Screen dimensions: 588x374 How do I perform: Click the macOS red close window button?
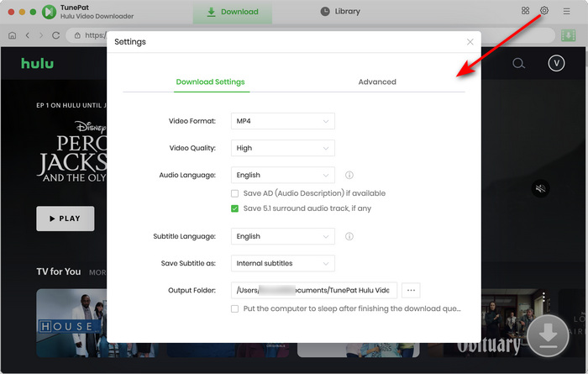(x=11, y=12)
